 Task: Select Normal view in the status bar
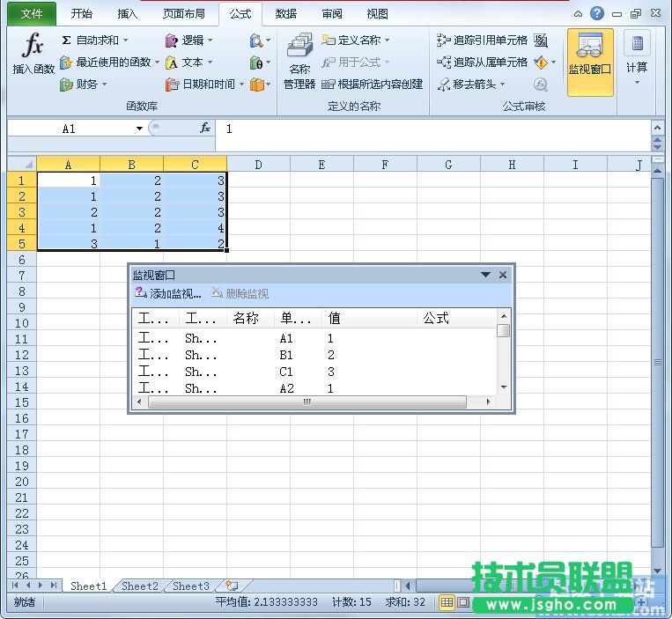click(447, 603)
